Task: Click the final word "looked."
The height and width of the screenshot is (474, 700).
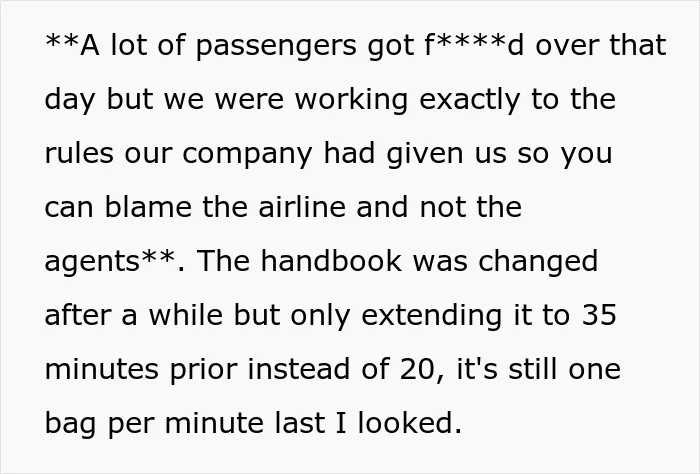Action: (x=409, y=422)
